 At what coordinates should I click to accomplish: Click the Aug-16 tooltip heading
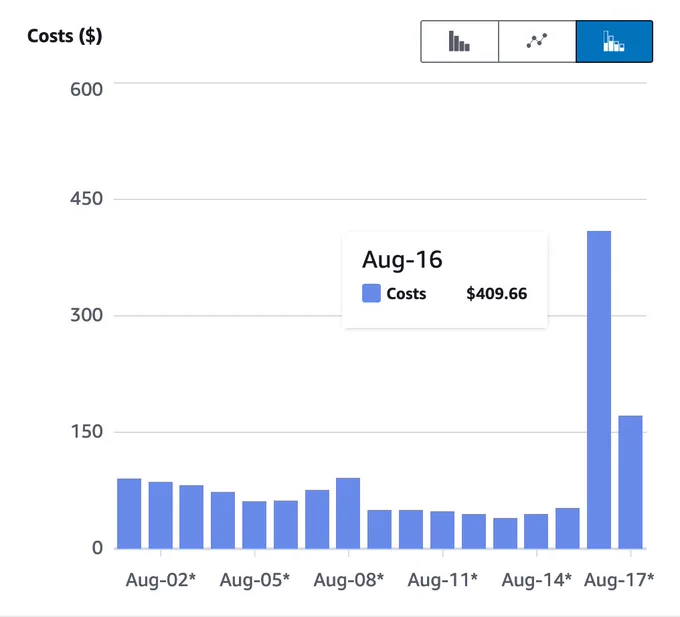[402, 260]
